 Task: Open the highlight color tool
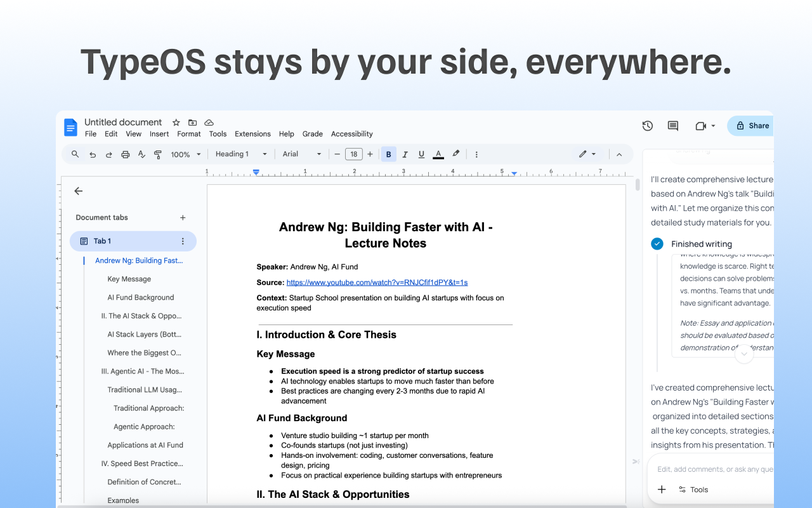pos(455,154)
